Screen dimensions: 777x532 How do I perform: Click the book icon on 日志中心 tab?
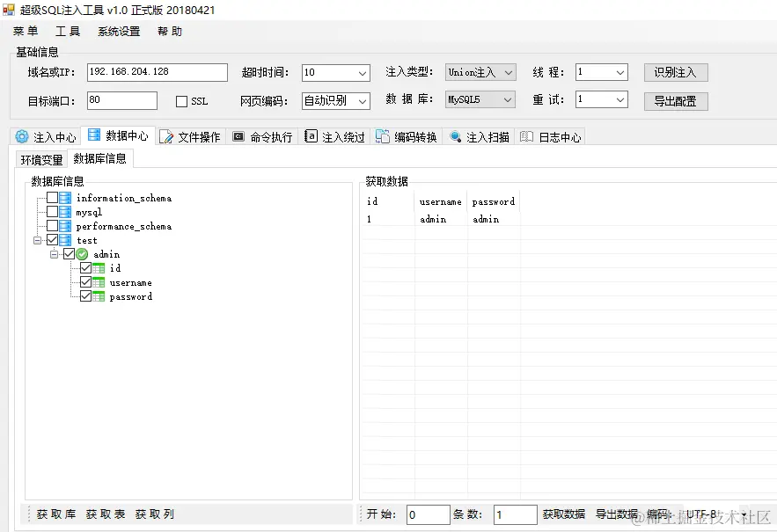527,136
